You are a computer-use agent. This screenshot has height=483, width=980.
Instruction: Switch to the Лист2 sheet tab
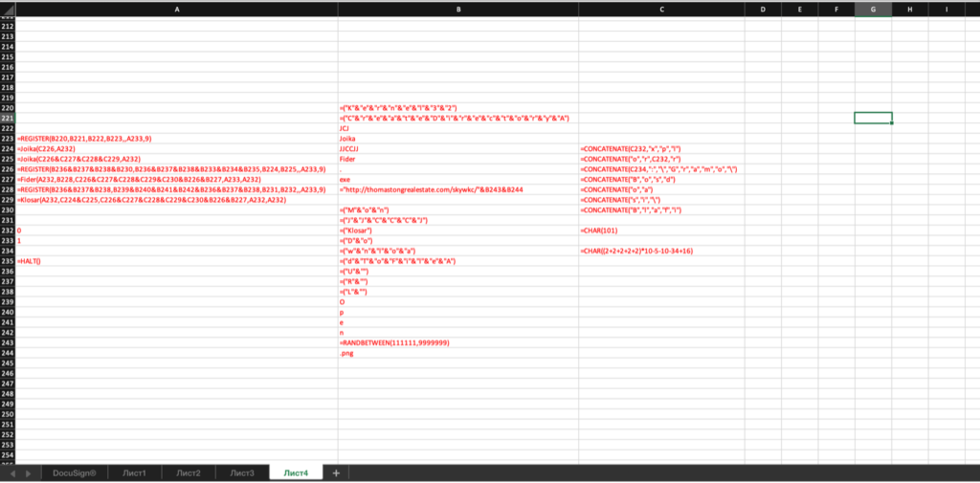click(188, 472)
